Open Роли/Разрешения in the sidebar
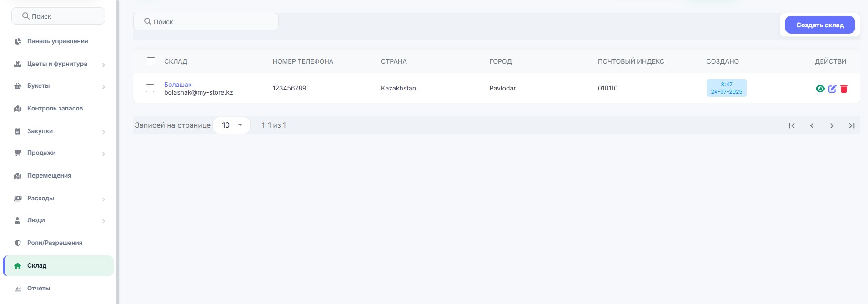 coord(55,243)
